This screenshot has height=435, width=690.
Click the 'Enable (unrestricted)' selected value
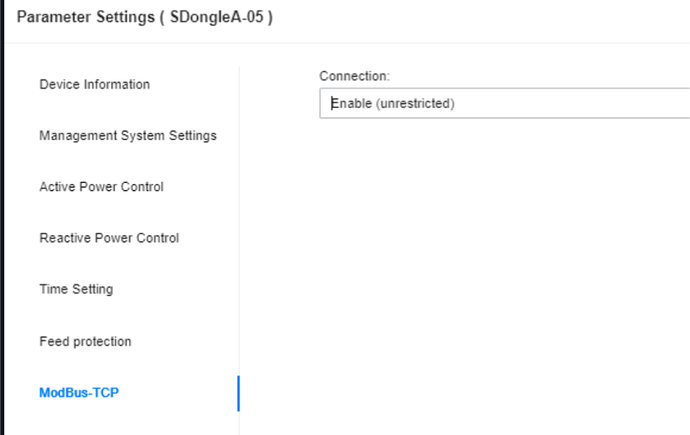pos(393,103)
